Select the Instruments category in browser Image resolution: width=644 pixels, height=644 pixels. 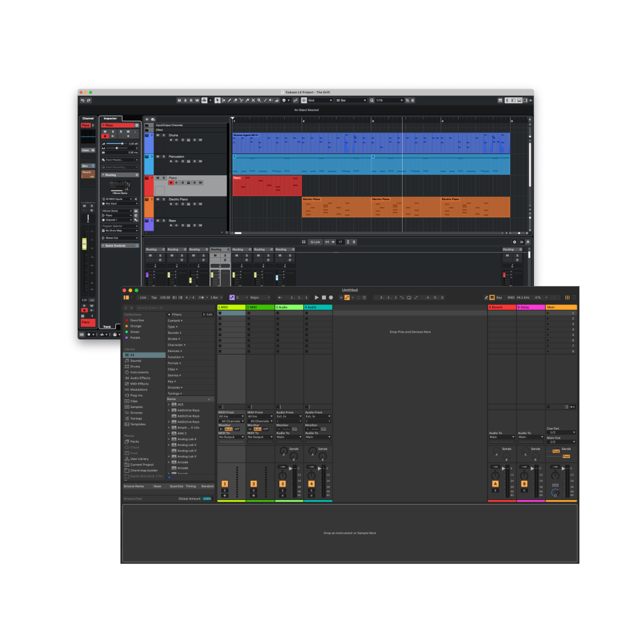pyautogui.click(x=139, y=372)
